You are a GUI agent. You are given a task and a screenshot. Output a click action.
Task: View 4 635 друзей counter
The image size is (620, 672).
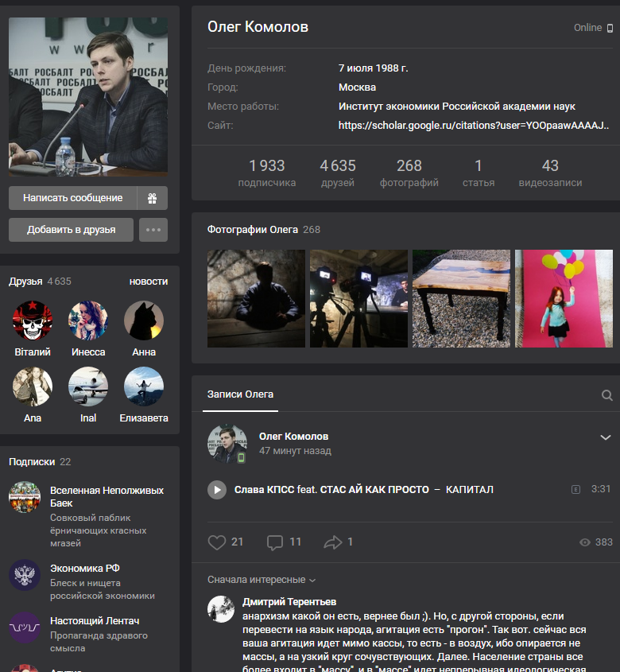coord(338,173)
